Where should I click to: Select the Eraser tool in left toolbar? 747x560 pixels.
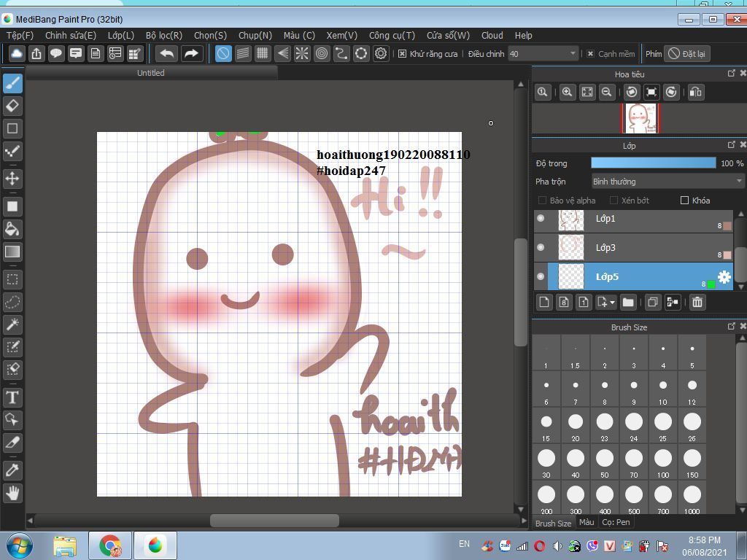point(12,106)
